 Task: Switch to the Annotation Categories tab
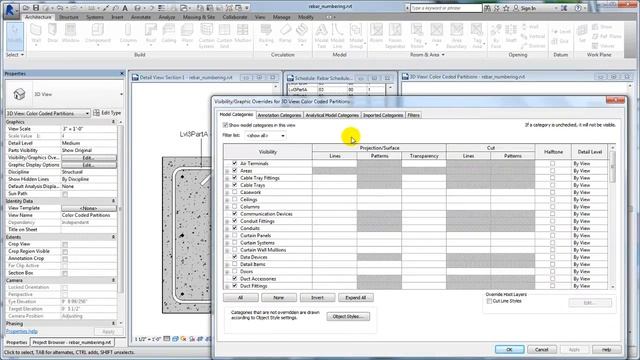tap(279, 115)
